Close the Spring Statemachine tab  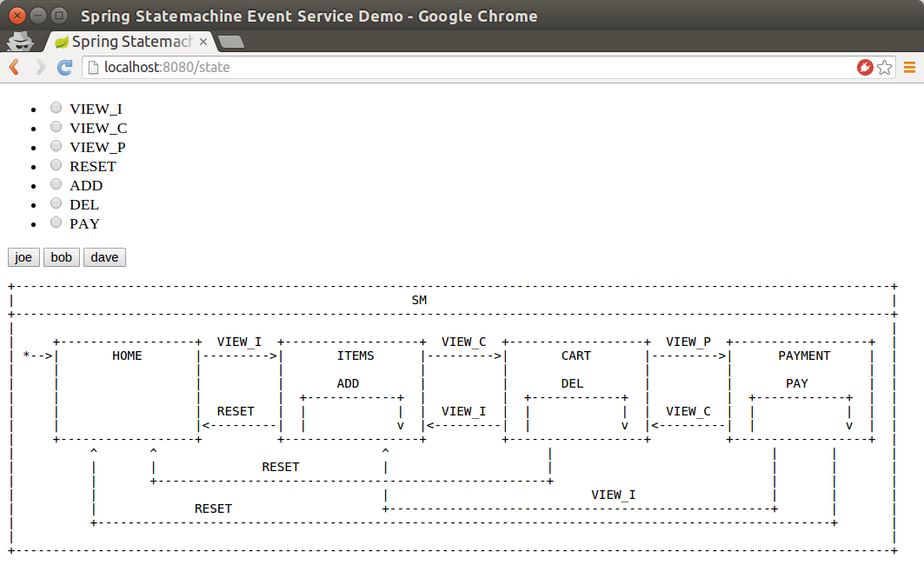203,42
